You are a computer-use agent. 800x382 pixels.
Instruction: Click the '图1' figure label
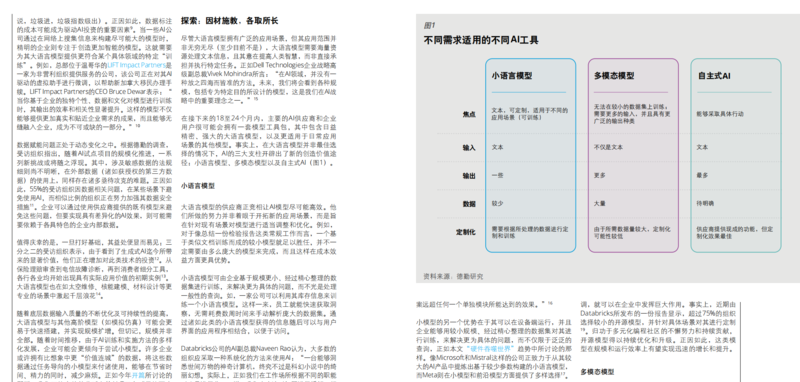[429, 25]
